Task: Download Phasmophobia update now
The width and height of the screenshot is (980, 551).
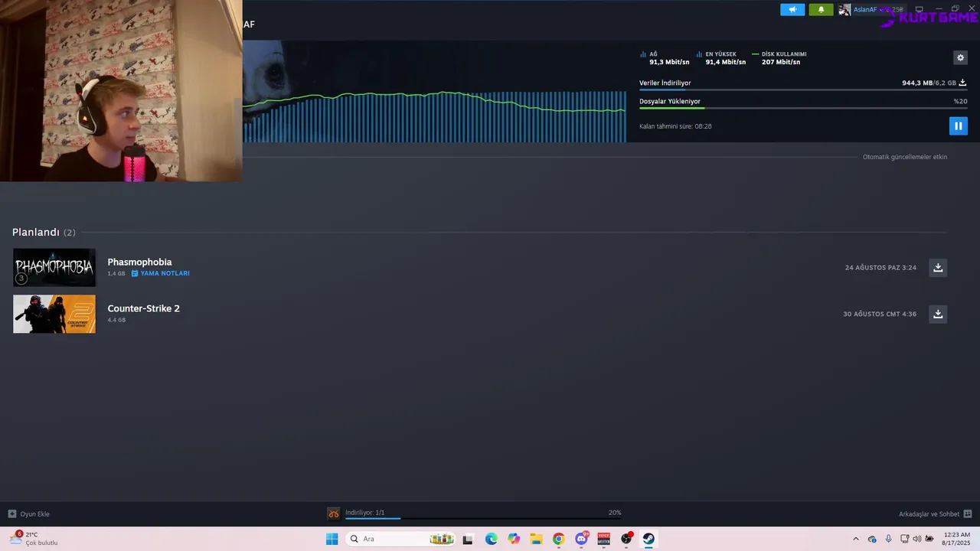Action: 938,268
